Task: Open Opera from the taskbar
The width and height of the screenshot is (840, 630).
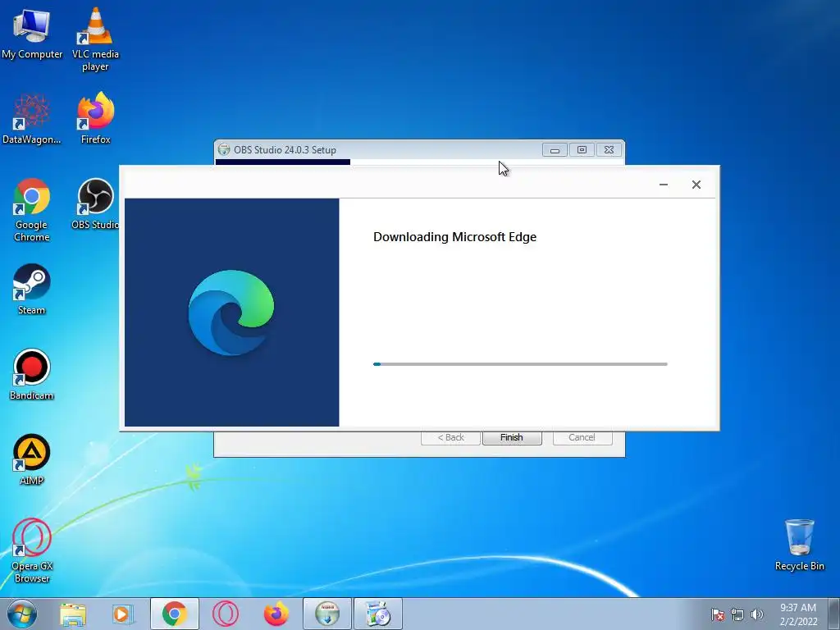Action: tap(226, 614)
